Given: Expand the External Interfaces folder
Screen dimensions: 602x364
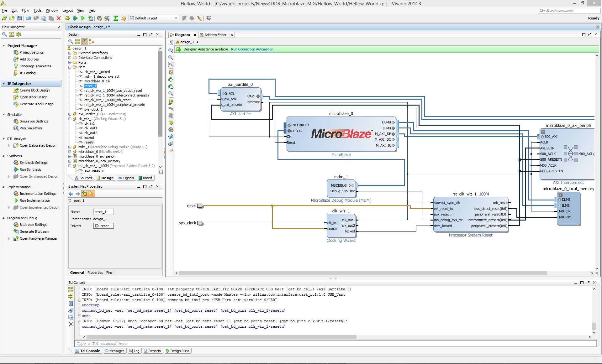Looking at the screenshot, I should point(70,53).
